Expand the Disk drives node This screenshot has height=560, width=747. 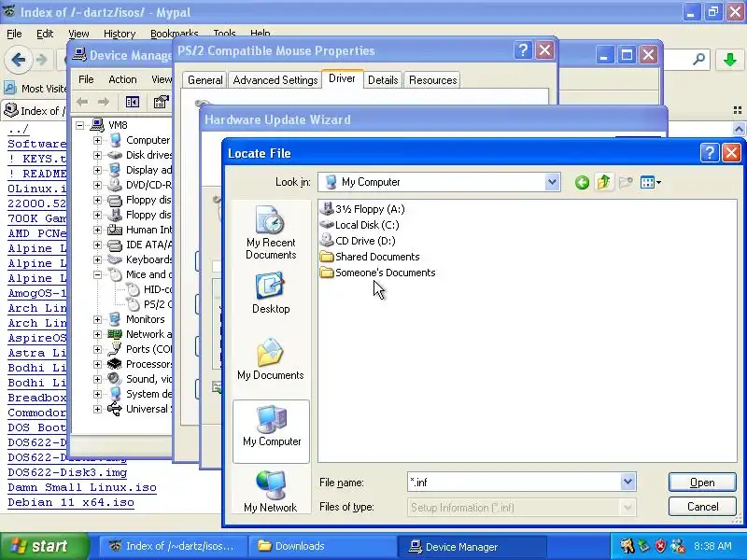pos(97,155)
